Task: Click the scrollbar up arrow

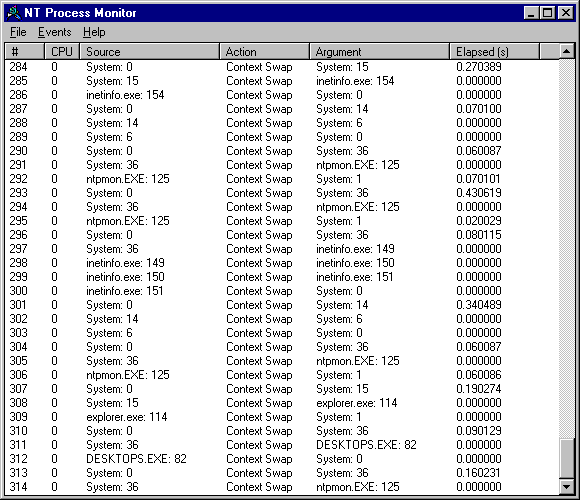Action: (x=566, y=51)
